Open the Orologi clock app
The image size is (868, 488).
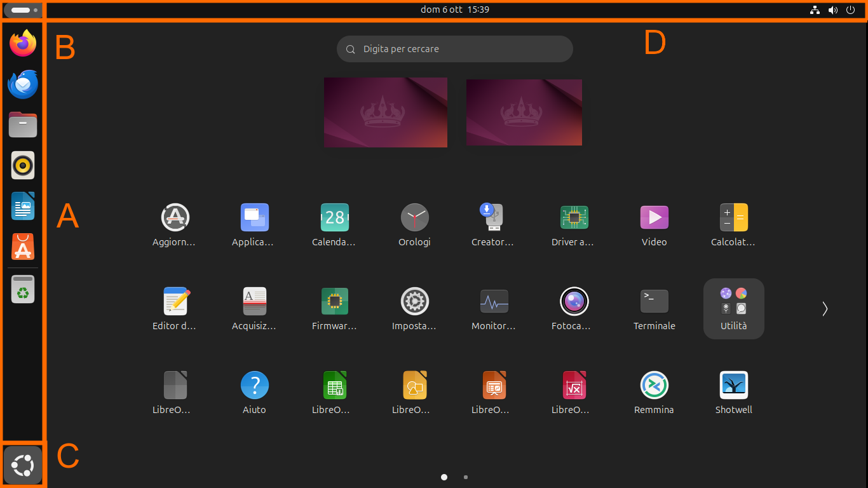click(x=414, y=217)
